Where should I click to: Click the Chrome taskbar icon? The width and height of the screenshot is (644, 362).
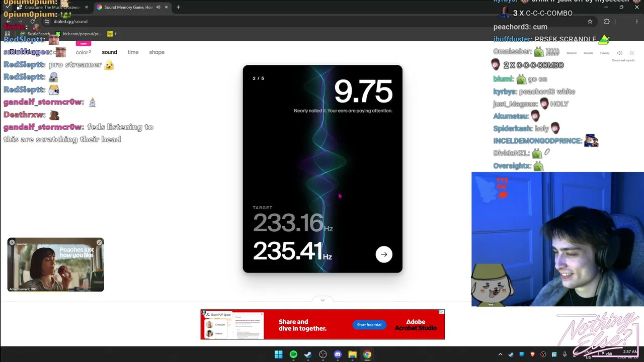pyautogui.click(x=367, y=354)
